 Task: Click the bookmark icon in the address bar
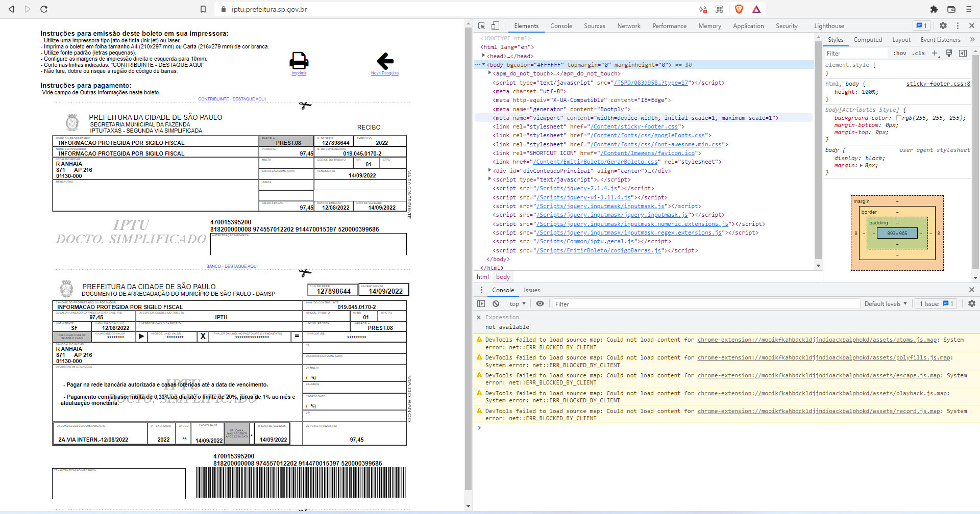203,9
